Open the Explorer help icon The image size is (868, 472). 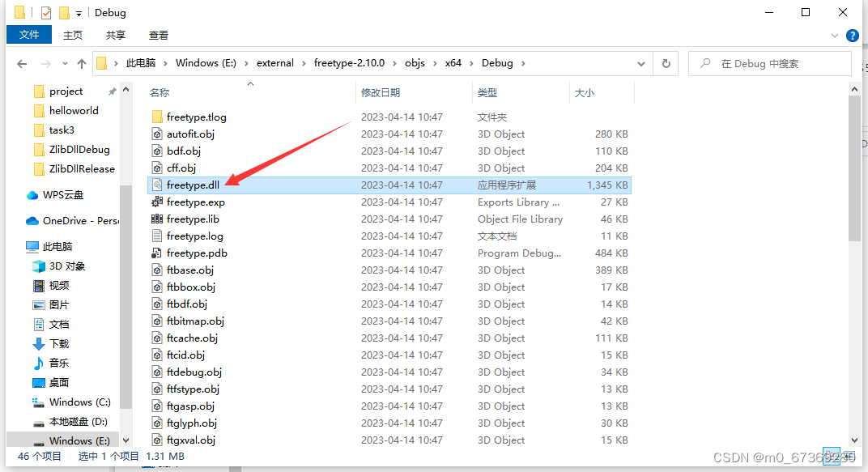point(853,36)
